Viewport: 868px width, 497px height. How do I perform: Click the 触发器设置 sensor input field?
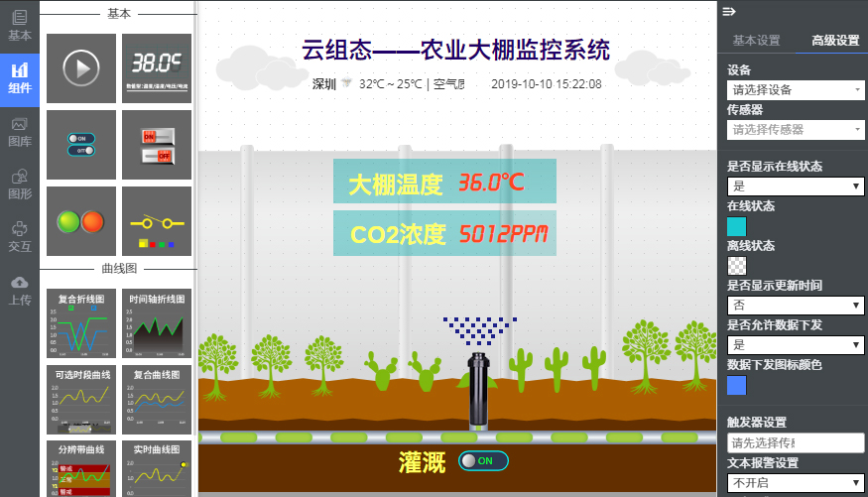tap(796, 442)
